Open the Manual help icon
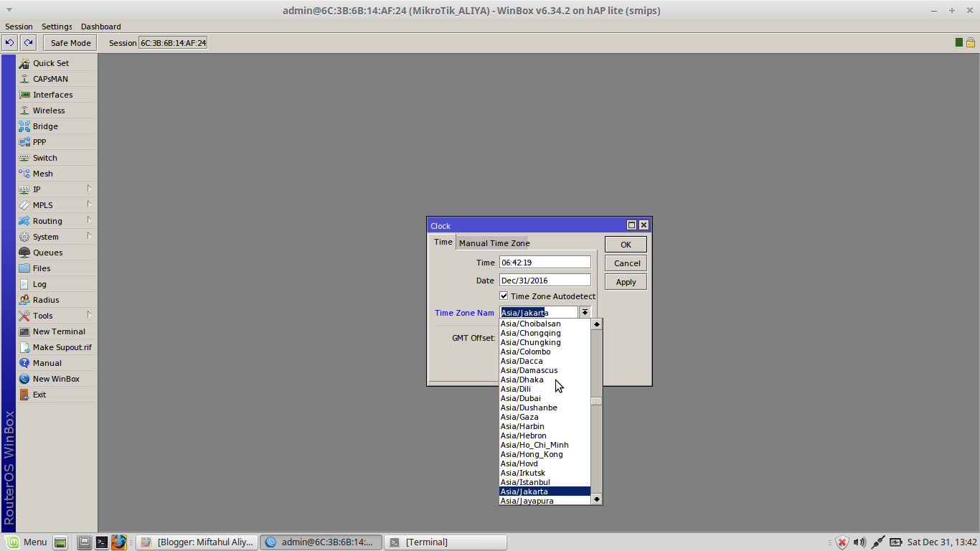 coord(24,363)
